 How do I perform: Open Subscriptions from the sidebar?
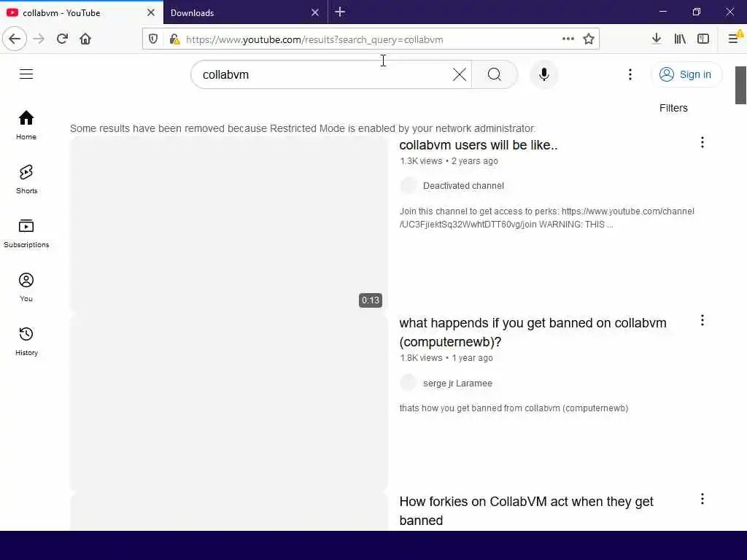26,233
